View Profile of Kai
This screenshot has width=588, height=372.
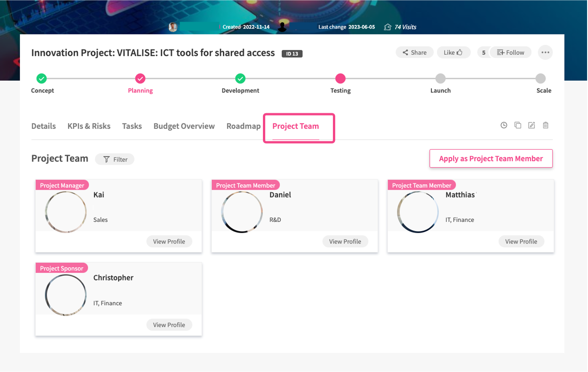169,241
